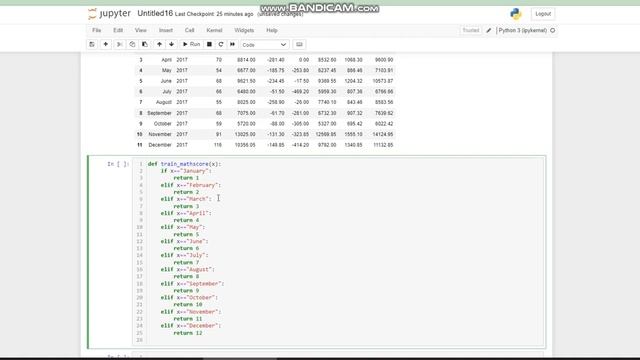Click the 'October' row month cell
This screenshot has height=360, width=640.
(162, 124)
